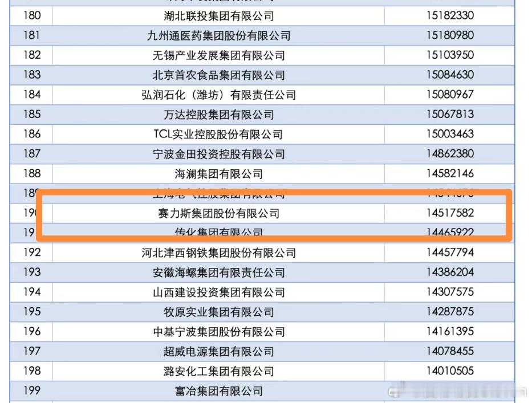Click the rank number 192

coord(33,253)
